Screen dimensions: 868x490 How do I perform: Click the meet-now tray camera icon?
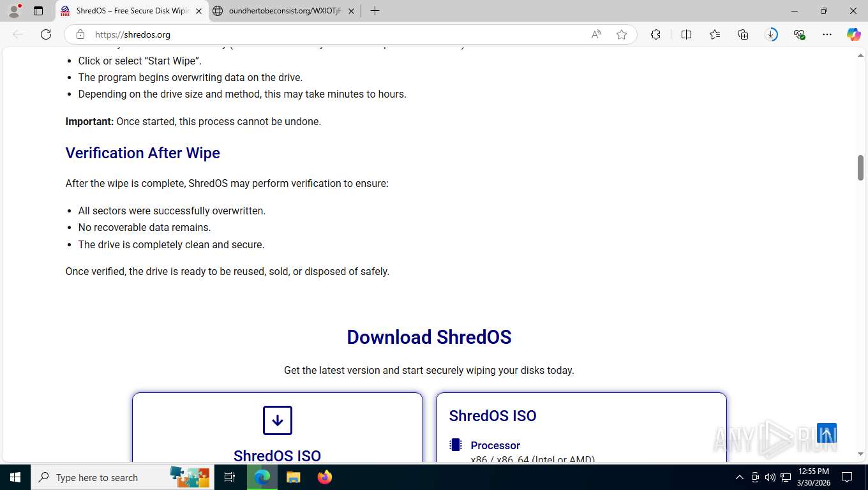[x=755, y=477]
